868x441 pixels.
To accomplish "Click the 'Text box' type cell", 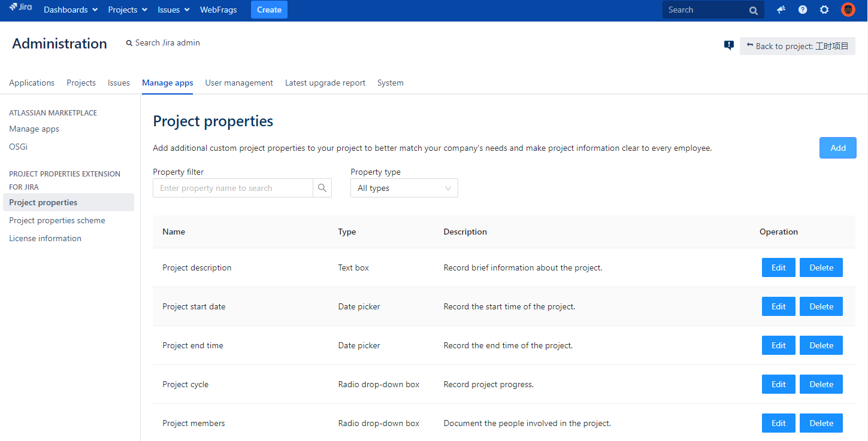I will [x=353, y=267].
